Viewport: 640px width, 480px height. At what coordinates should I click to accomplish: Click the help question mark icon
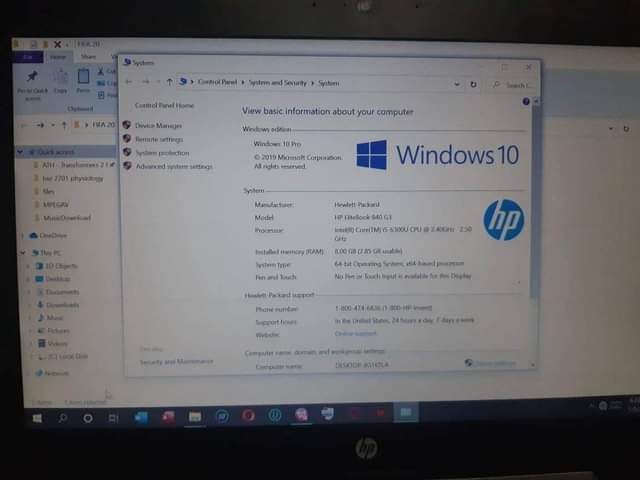(526, 101)
